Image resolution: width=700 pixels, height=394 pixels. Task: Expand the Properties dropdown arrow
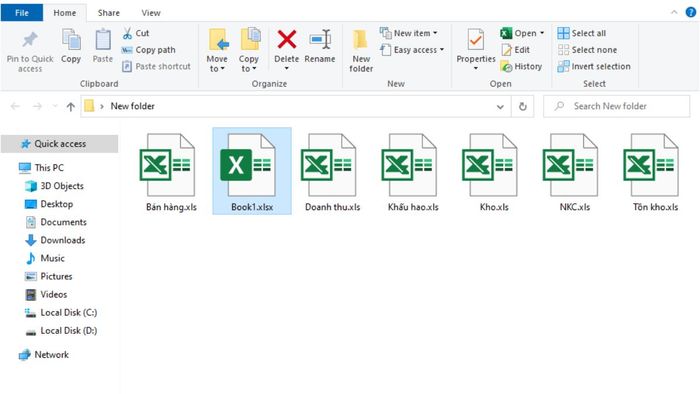point(475,68)
